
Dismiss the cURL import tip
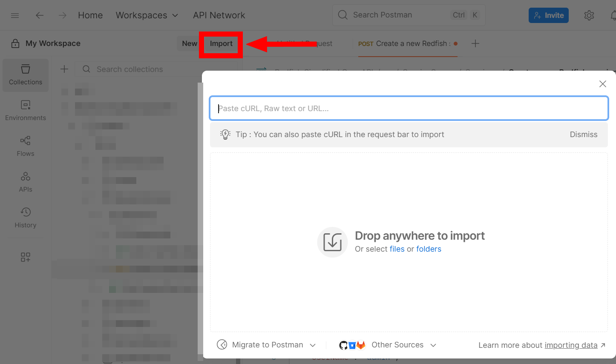point(583,135)
